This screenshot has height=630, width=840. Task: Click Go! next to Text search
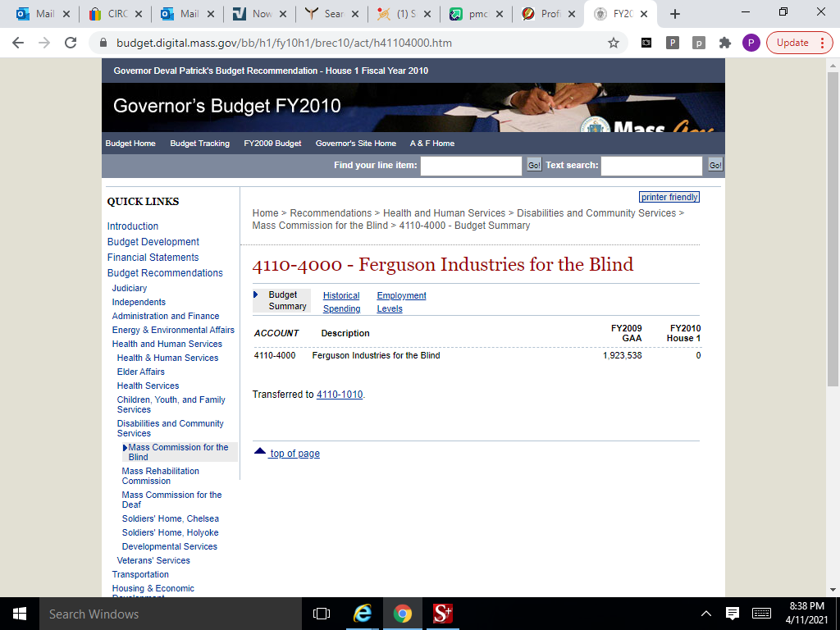[715, 165]
